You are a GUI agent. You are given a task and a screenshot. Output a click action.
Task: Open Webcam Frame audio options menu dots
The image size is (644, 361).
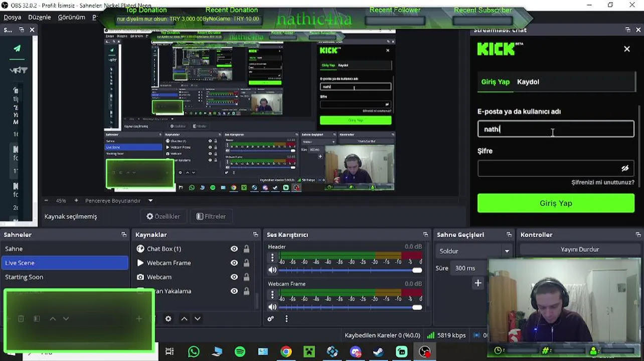point(272,294)
